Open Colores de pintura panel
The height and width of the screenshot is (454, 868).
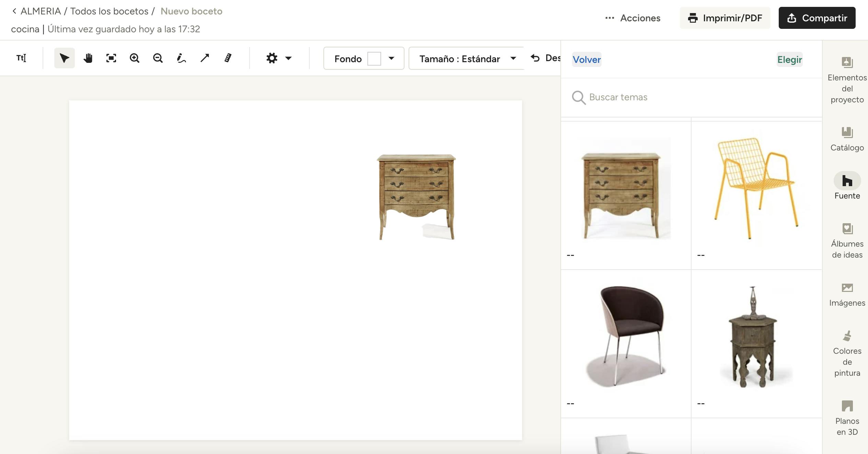pos(847,354)
